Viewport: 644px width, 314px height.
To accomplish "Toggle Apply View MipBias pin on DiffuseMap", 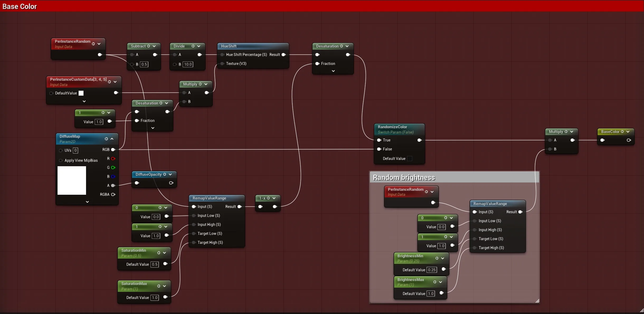I will (61, 160).
